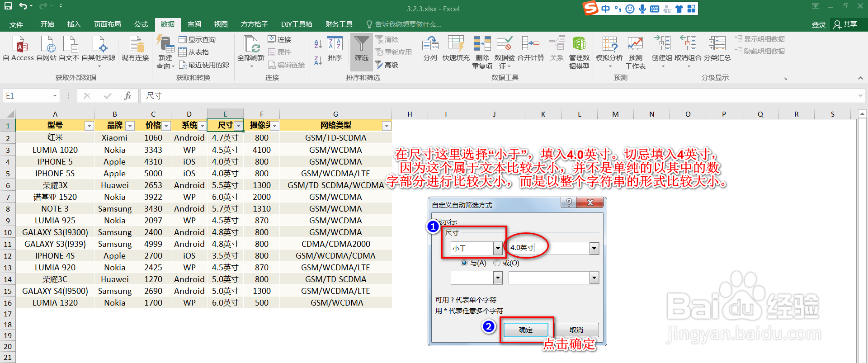
Task: Switch to the 公式 formulas tab
Action: tap(141, 24)
